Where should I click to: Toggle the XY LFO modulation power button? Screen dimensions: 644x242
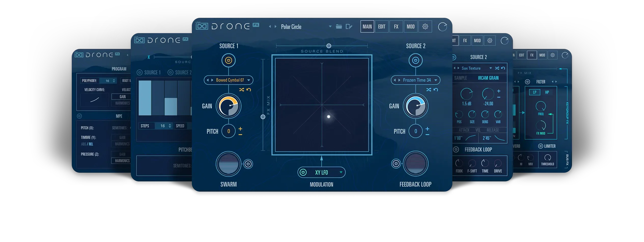[303, 172]
